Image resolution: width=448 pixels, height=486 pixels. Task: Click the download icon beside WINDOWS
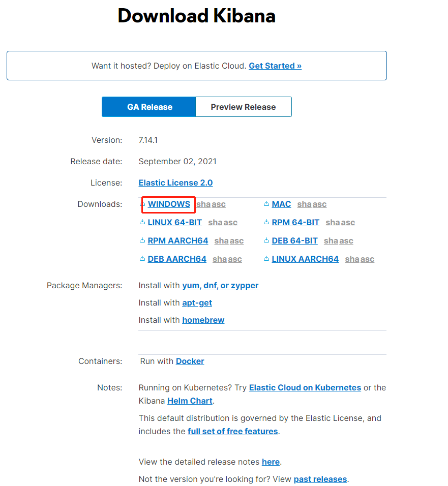point(143,204)
